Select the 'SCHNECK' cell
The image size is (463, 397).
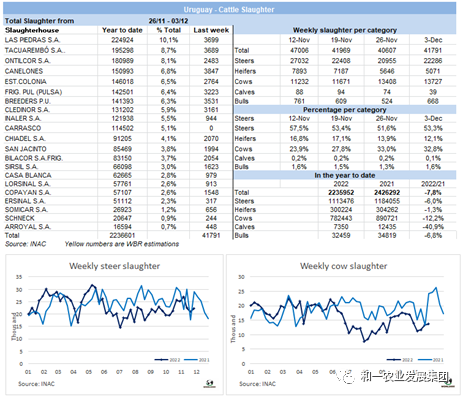(19, 218)
